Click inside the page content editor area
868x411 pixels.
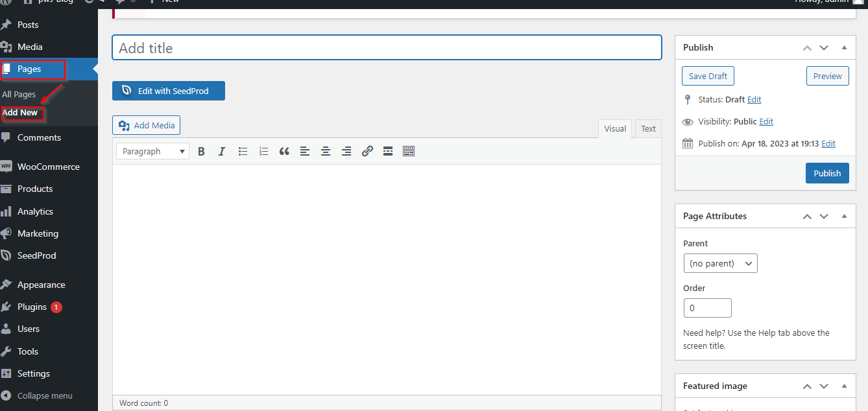coord(387,280)
